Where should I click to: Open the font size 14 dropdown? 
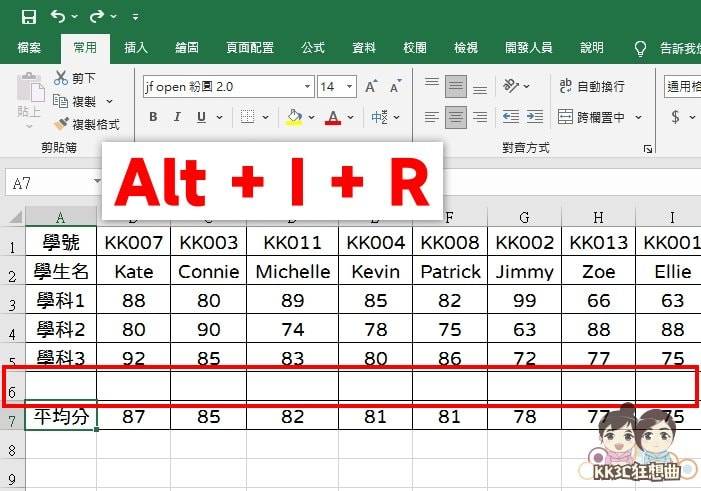350,87
